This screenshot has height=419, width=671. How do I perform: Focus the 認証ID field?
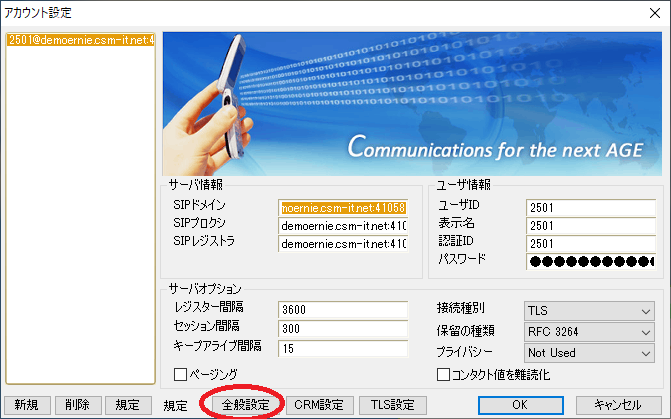click(591, 244)
